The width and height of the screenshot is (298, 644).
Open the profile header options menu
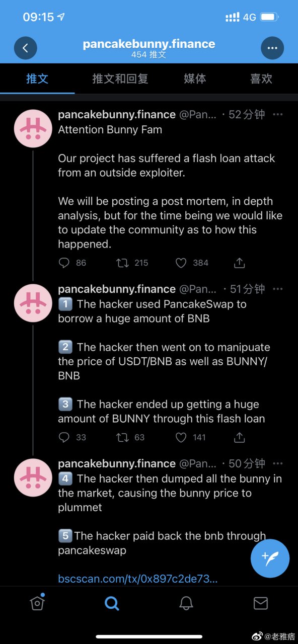[x=272, y=48]
